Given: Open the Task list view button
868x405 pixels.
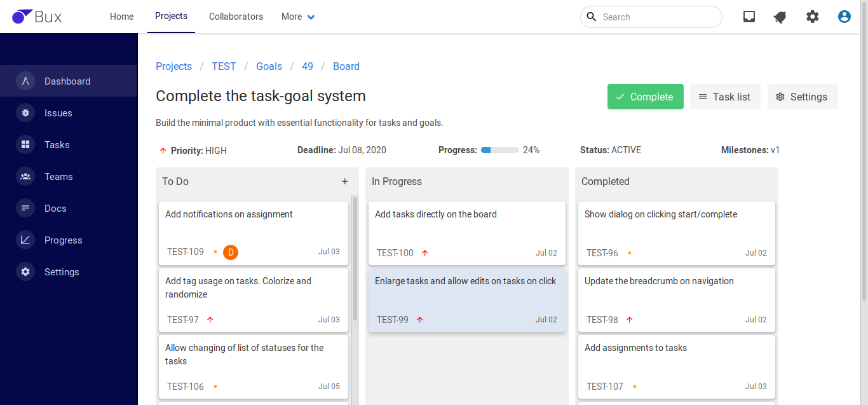Looking at the screenshot, I should pyautogui.click(x=725, y=97).
